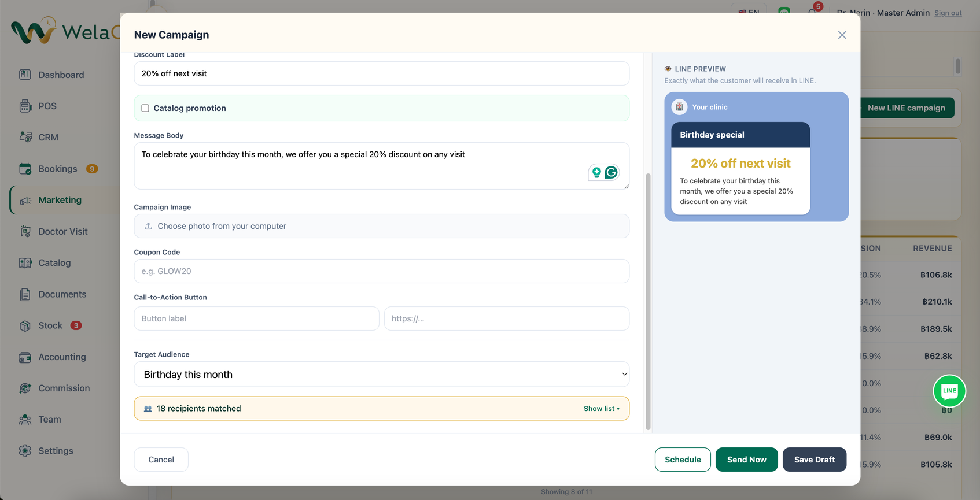Open the Marketing megaphone icon

tap(25, 200)
